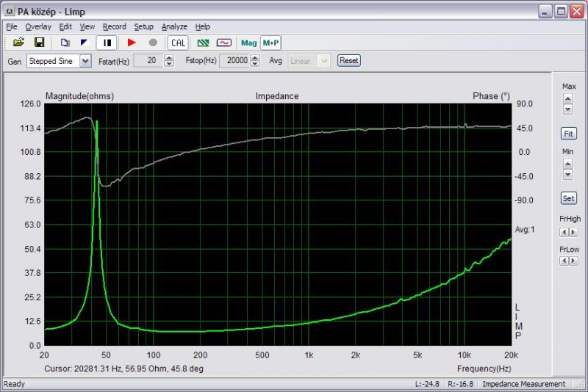
Task: Start recording with the red play arrow
Action: pos(132,43)
